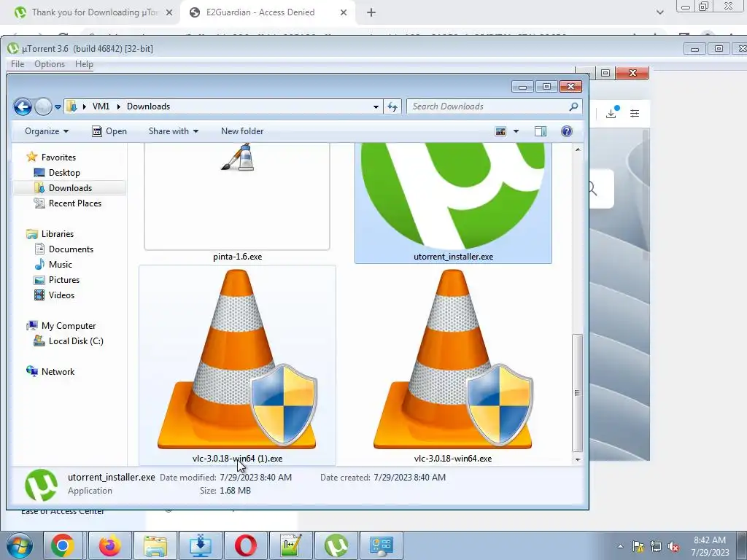Open Pictures library

[64, 279]
